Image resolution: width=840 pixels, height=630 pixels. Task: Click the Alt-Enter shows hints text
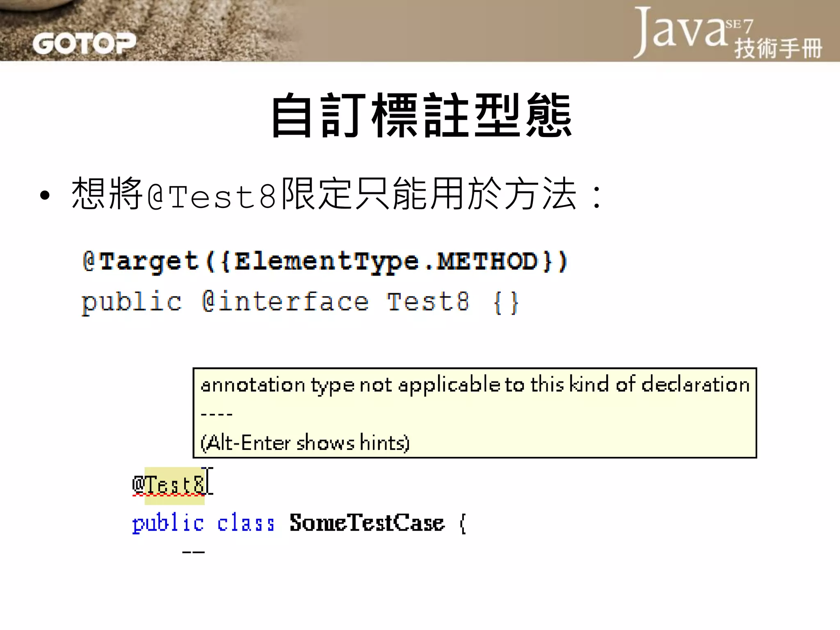click(305, 443)
